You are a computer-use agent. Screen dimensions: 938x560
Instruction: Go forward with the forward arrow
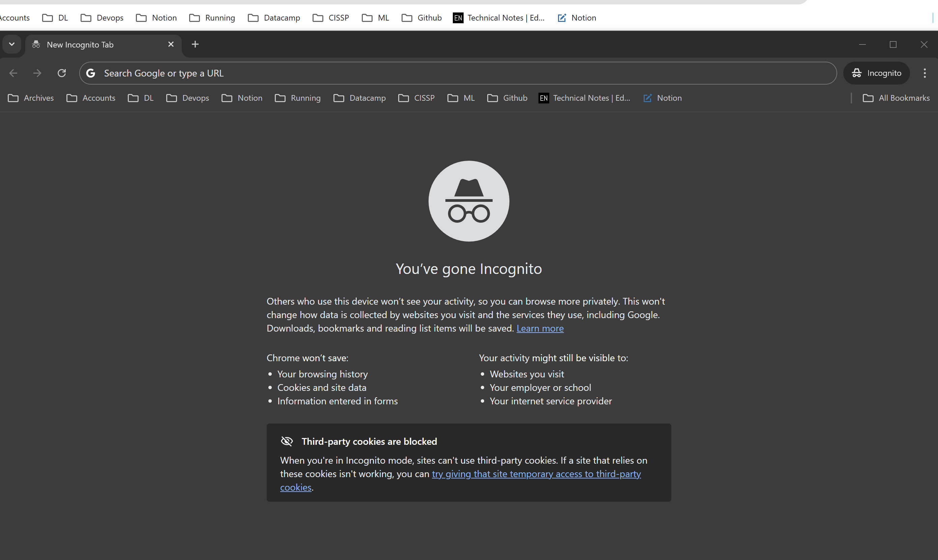tap(37, 73)
